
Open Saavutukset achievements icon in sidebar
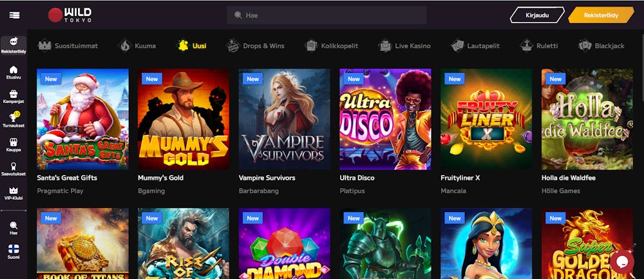tap(14, 166)
